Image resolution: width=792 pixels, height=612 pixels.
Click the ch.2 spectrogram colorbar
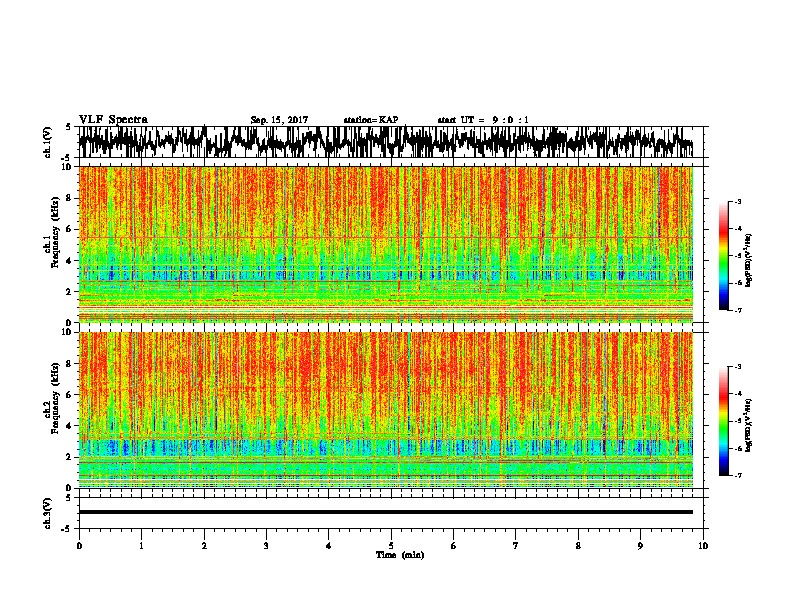pos(724,421)
